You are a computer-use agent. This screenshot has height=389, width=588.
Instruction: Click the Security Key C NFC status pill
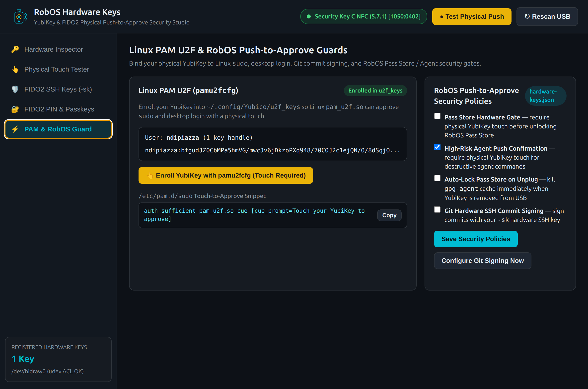click(x=364, y=16)
